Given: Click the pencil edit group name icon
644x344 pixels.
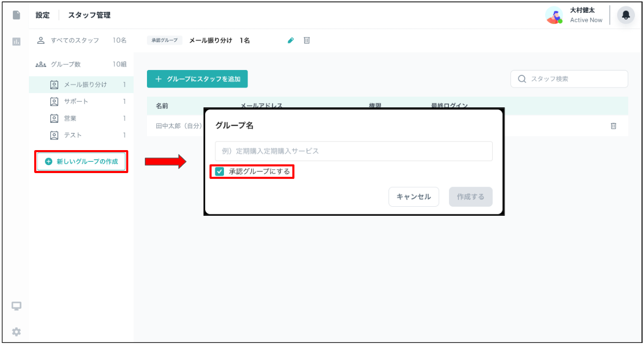Looking at the screenshot, I should [291, 41].
